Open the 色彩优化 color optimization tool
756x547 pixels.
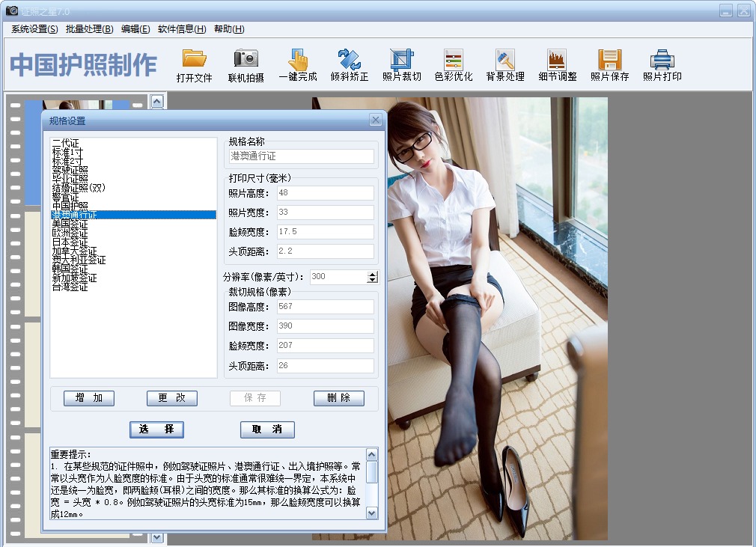click(x=454, y=59)
